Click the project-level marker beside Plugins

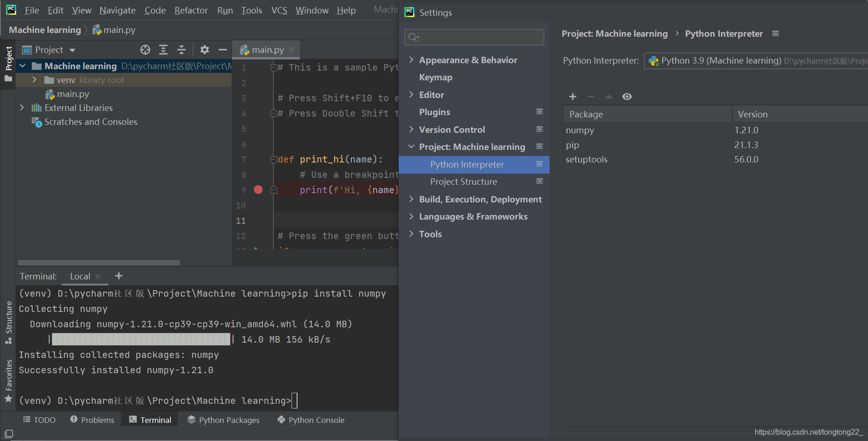click(x=539, y=111)
